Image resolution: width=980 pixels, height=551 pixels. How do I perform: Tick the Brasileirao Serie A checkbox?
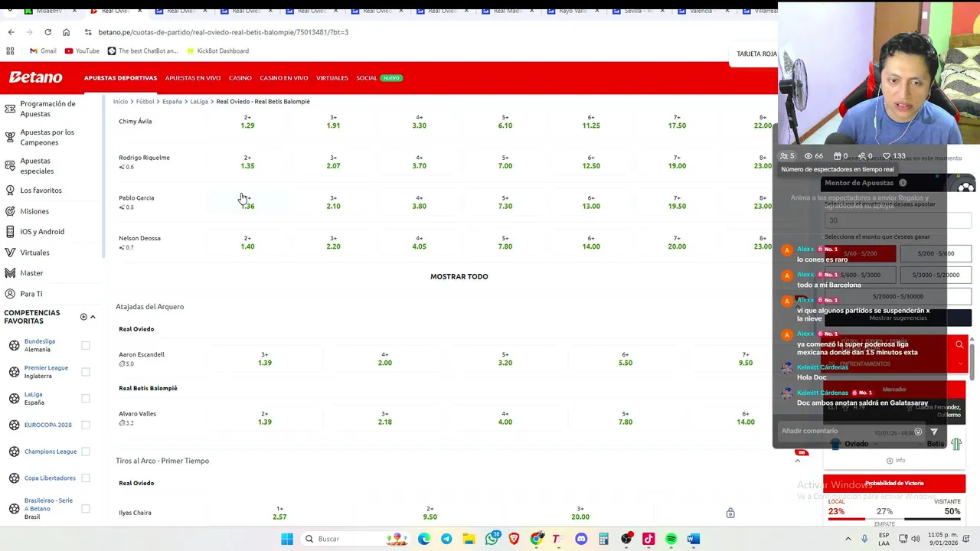[86, 508]
